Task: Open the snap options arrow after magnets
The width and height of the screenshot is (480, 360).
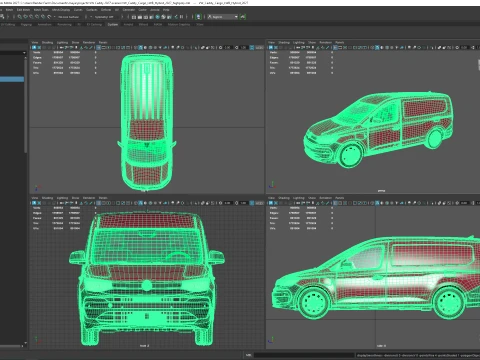Action: point(55,17)
